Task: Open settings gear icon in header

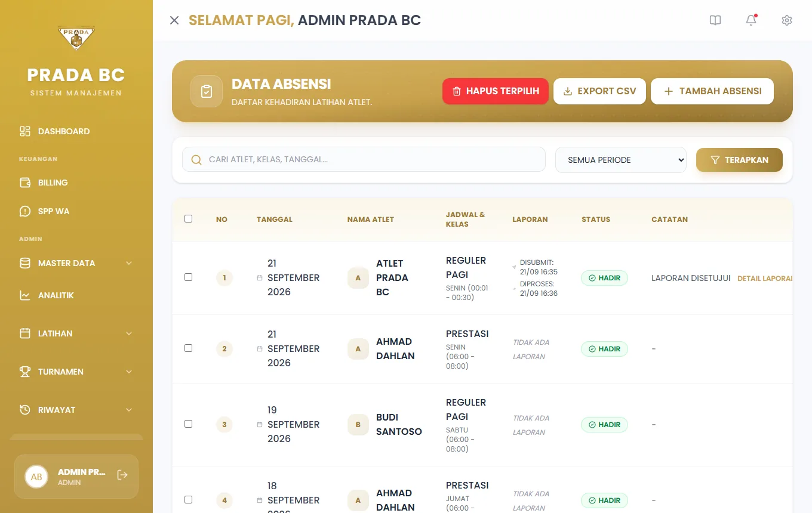Action: pyautogui.click(x=787, y=20)
